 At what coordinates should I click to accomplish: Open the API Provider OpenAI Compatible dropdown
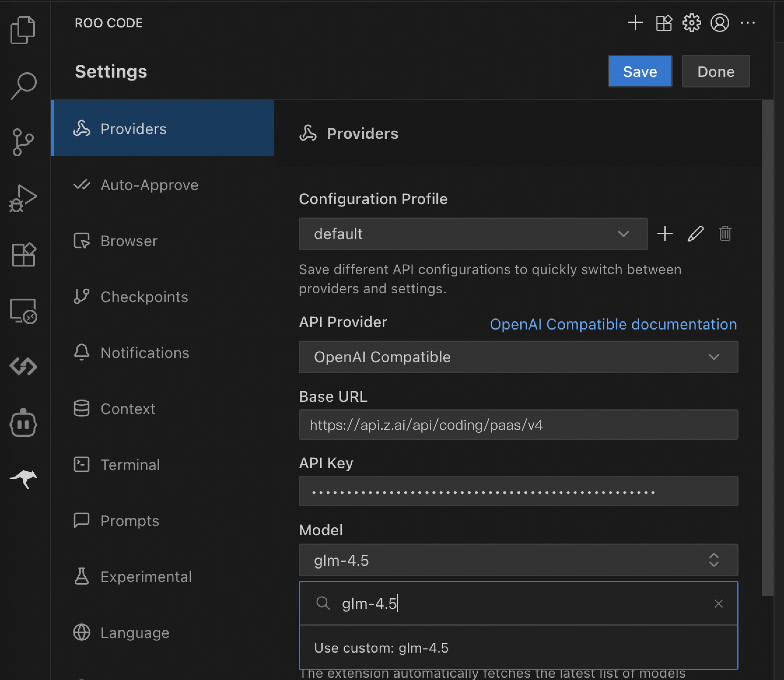(518, 357)
